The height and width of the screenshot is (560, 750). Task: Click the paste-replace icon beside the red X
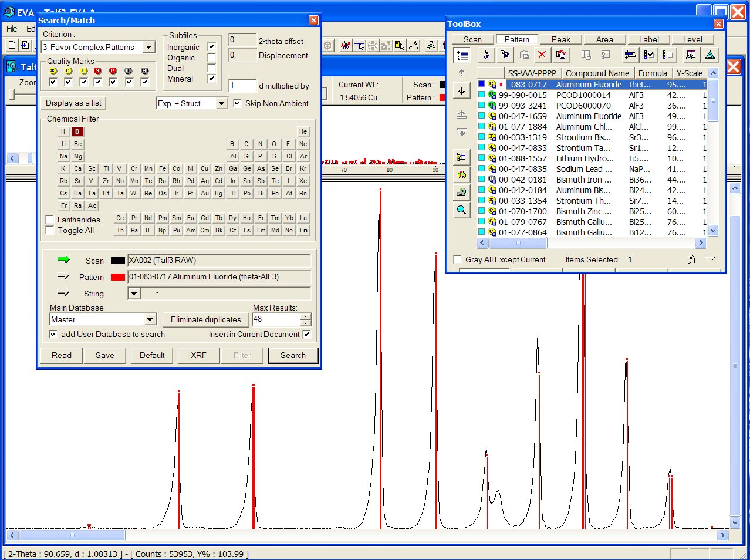(560, 55)
